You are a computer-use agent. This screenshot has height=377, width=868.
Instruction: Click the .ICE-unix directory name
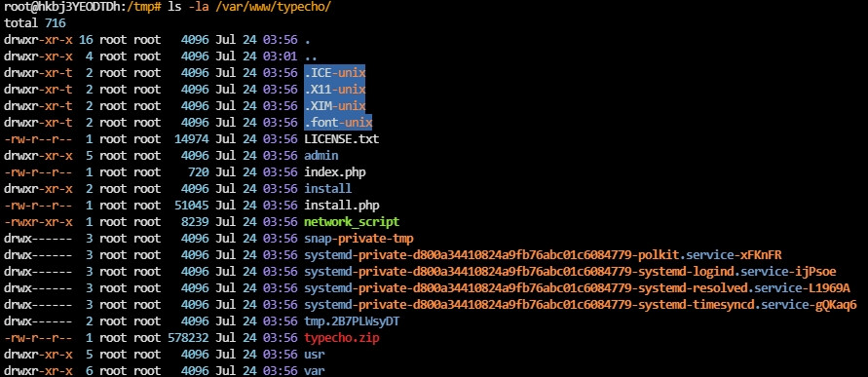coord(335,73)
